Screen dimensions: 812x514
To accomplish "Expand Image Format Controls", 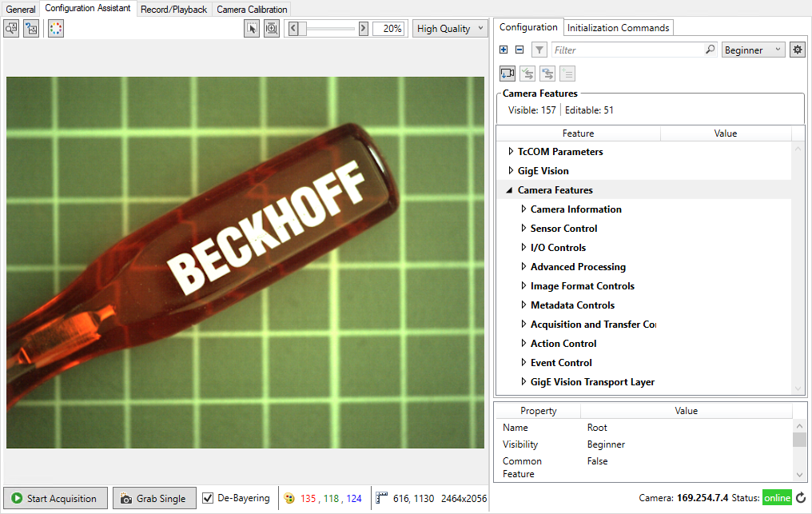I will pos(523,285).
